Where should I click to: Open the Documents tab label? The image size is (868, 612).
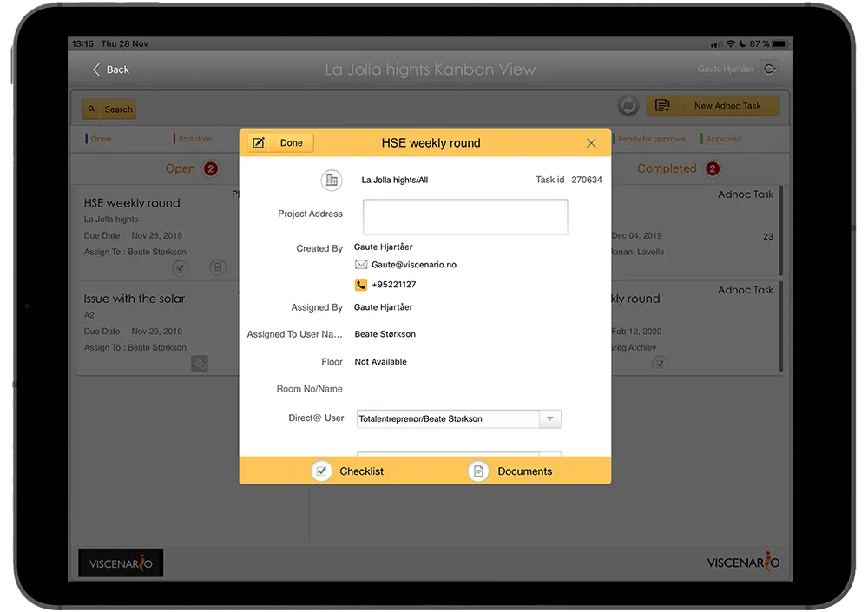(x=525, y=471)
